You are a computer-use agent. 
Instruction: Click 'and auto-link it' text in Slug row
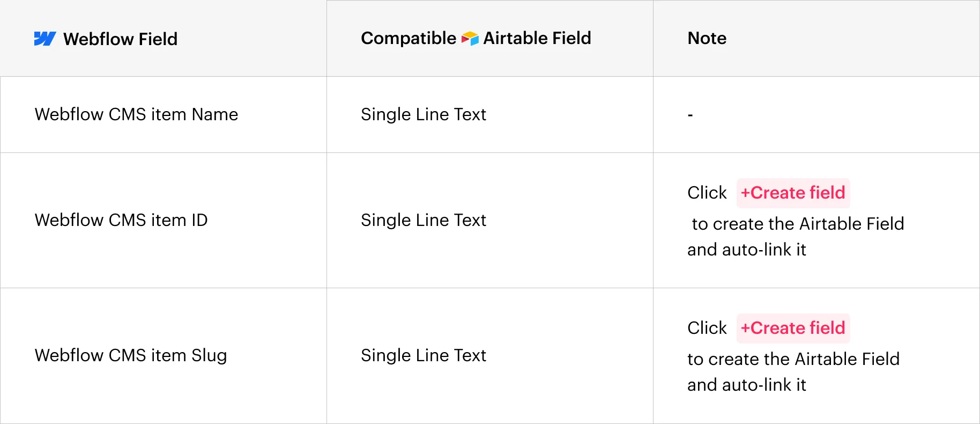tap(747, 385)
